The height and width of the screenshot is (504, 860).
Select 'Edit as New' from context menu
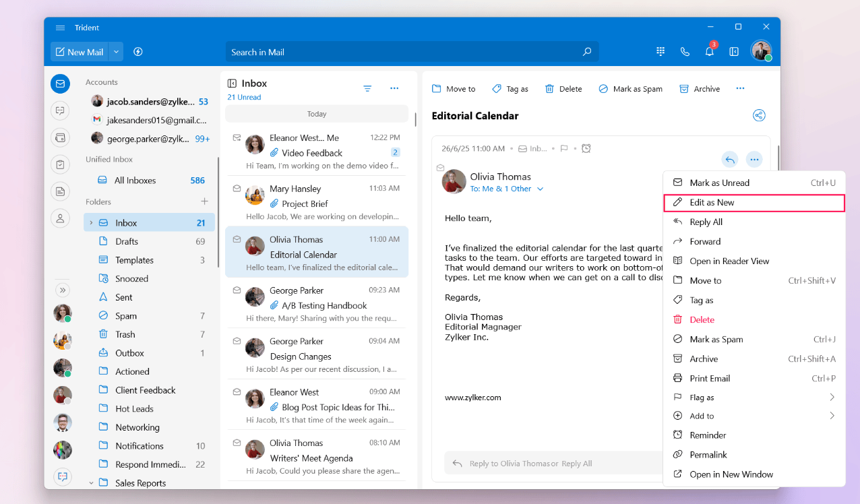712,203
